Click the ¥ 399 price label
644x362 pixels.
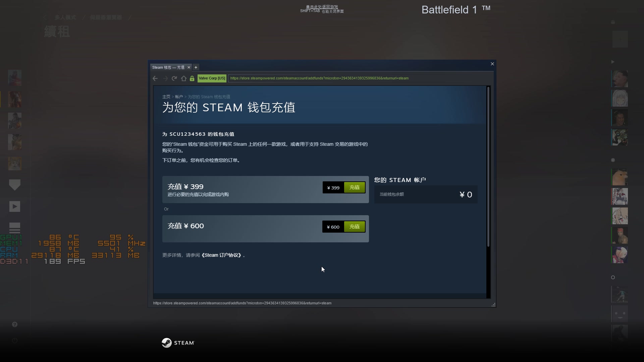[x=333, y=188]
